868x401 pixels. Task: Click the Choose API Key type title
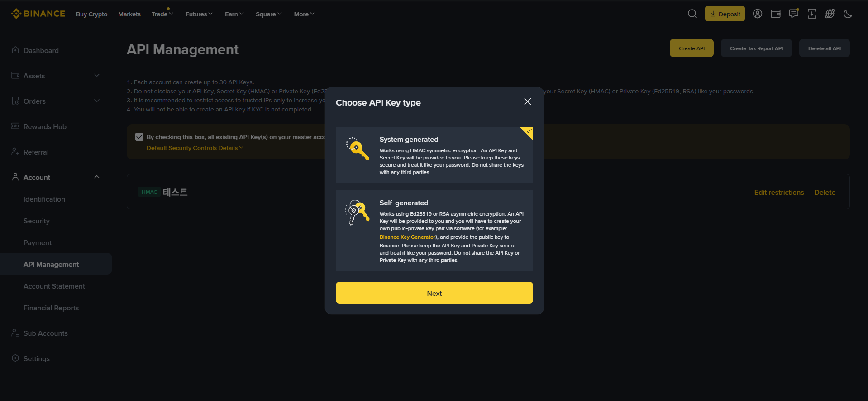(378, 102)
